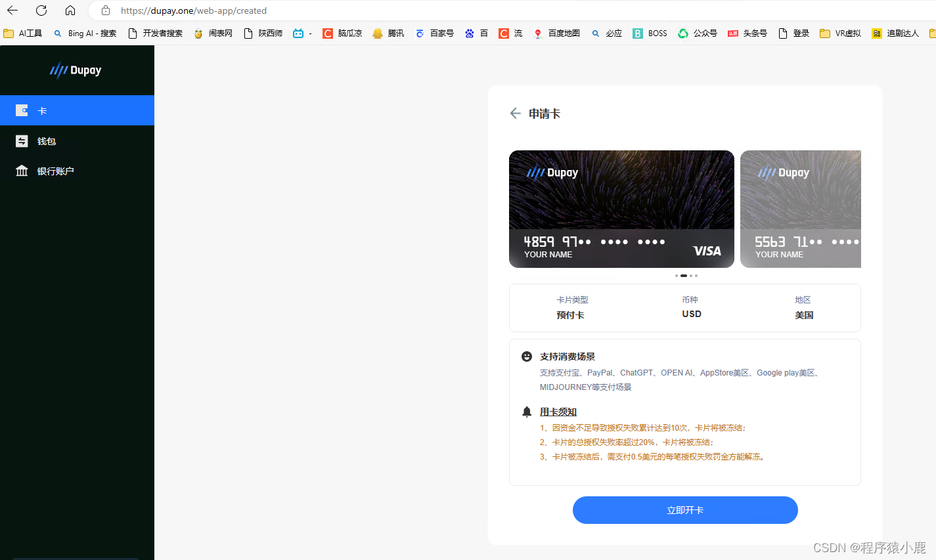Viewport: 936px width, 560px height.
Task: Open the BOSS bookmark
Action: click(650, 33)
